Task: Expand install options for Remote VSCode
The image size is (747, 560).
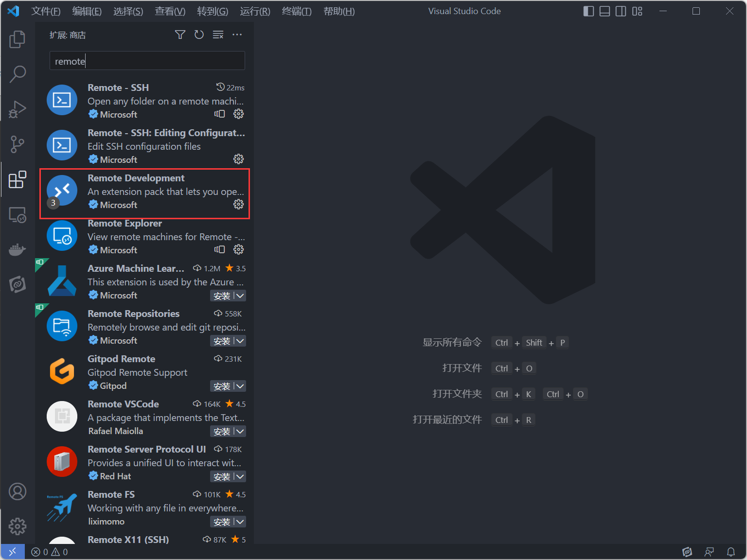Action: coord(240,431)
